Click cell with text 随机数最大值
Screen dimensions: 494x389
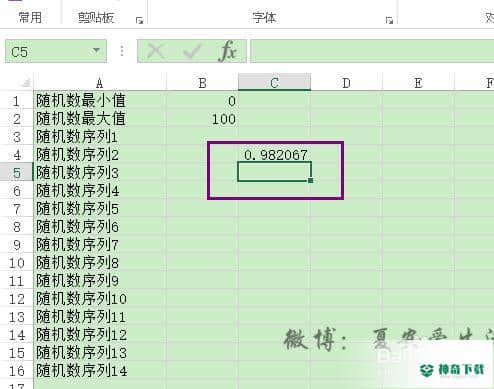tap(100, 119)
